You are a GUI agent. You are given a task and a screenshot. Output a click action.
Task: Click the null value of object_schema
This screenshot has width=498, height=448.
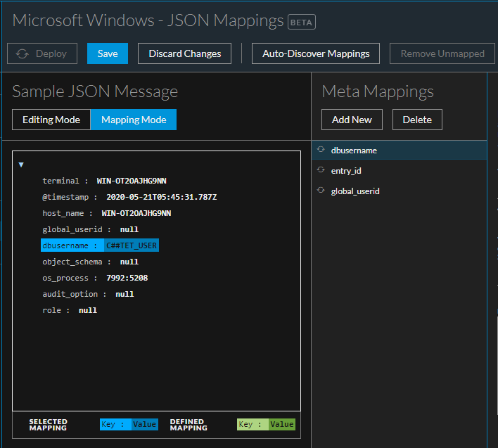pos(129,262)
